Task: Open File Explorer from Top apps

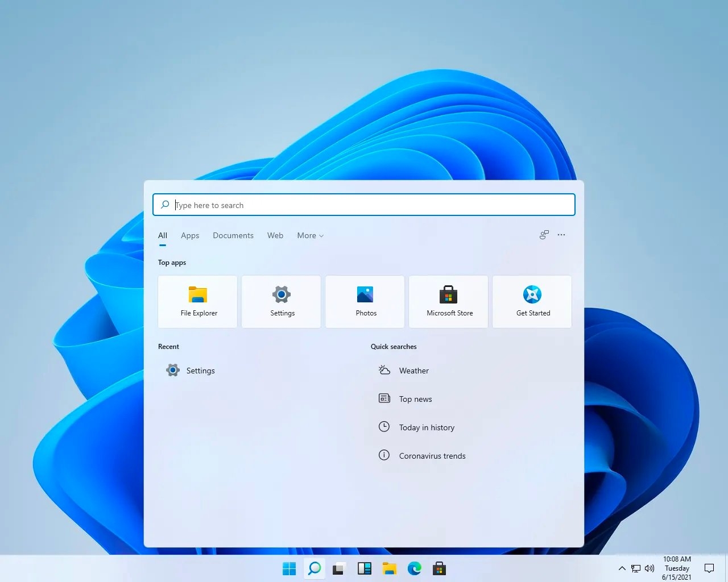Action: 197,302
